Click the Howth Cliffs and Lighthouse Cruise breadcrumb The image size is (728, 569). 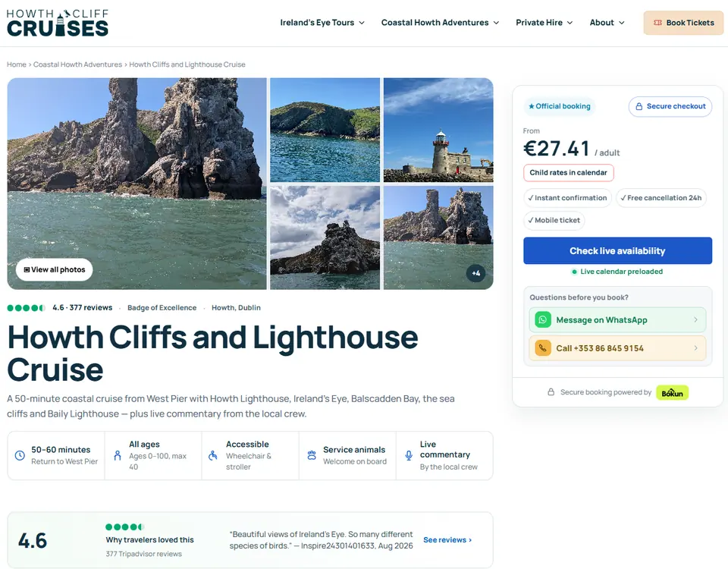[x=187, y=64]
